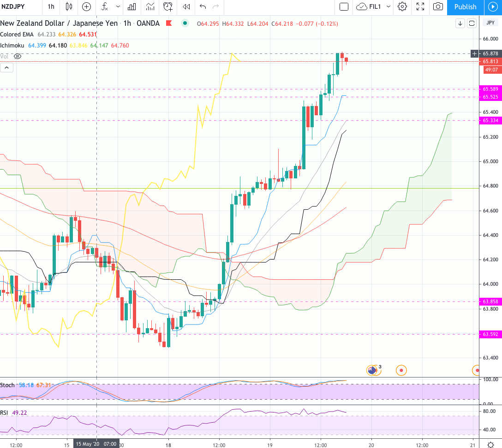The height and width of the screenshot is (448, 502).
Task: Select the 65.589 magenta level label
Action: coord(490,89)
